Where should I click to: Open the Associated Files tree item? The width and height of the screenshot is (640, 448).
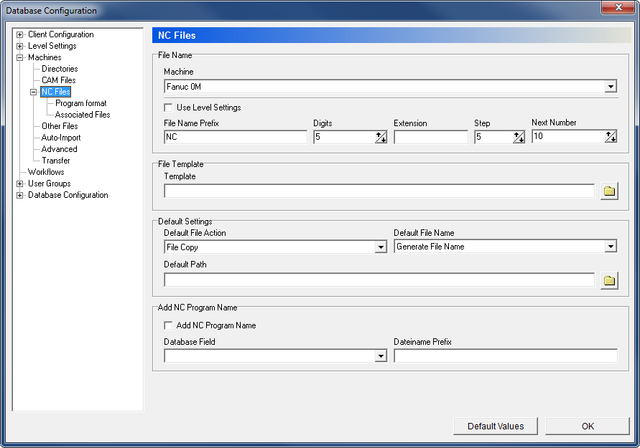pyautogui.click(x=82, y=115)
